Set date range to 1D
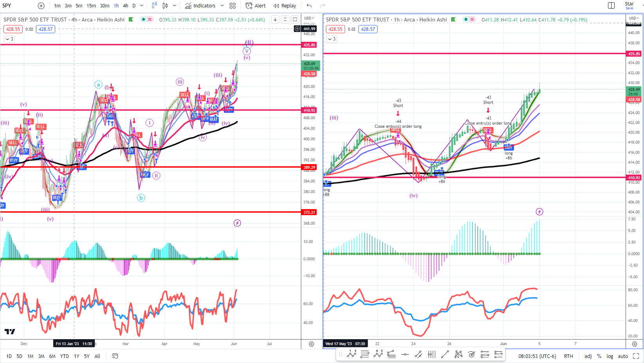This screenshot has width=644, height=363. tap(9, 356)
